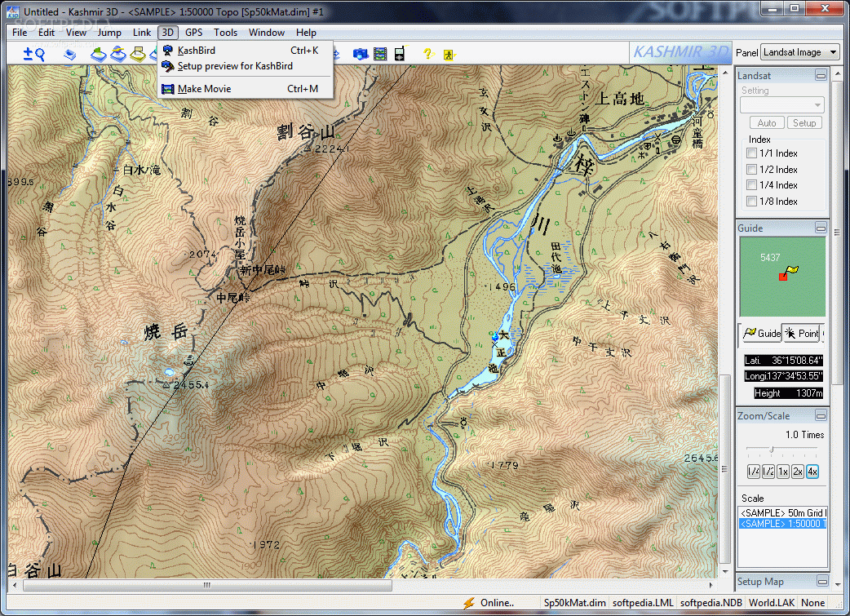Open the File menu
Image resolution: width=850 pixels, height=616 pixels.
(20, 33)
